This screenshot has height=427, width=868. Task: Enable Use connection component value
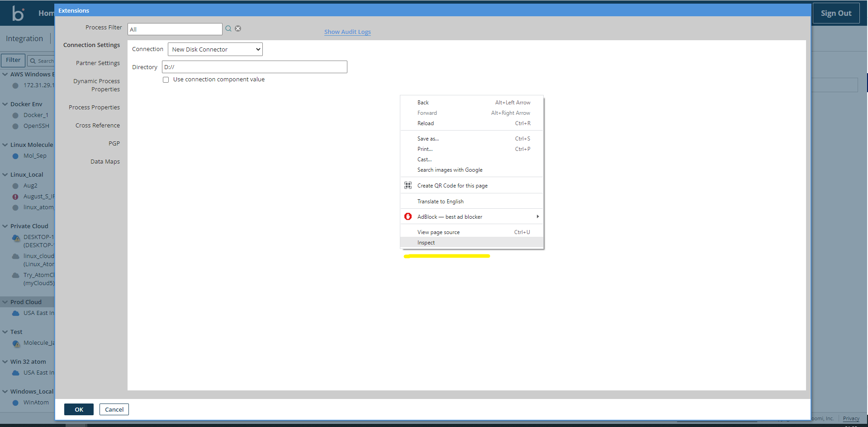click(x=166, y=79)
